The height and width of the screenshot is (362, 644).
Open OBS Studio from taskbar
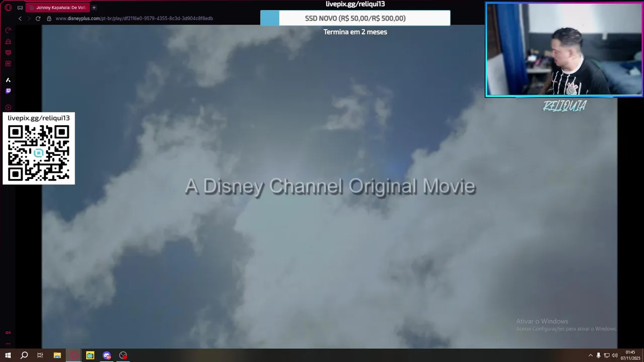pos(123,355)
